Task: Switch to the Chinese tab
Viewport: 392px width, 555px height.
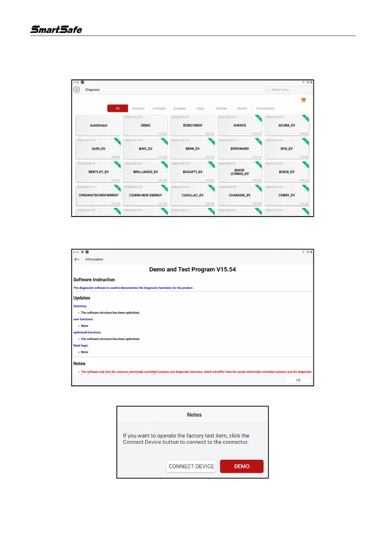Action: click(221, 109)
